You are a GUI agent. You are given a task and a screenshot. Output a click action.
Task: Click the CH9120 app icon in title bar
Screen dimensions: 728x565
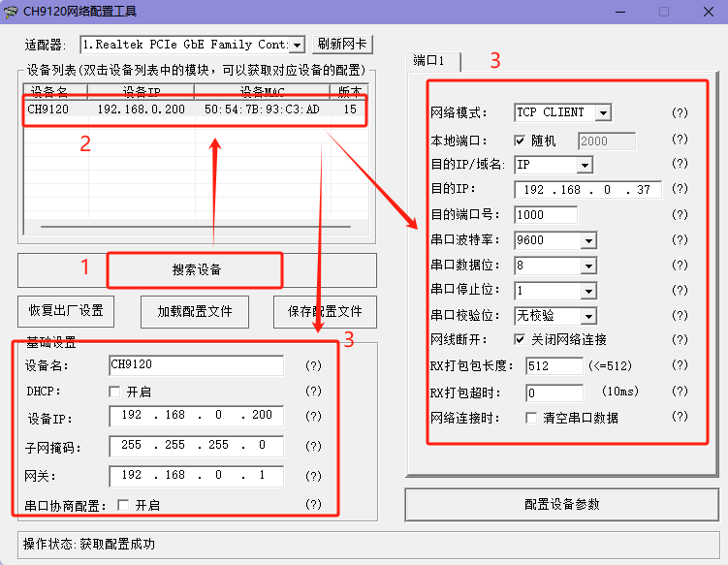tap(11, 12)
